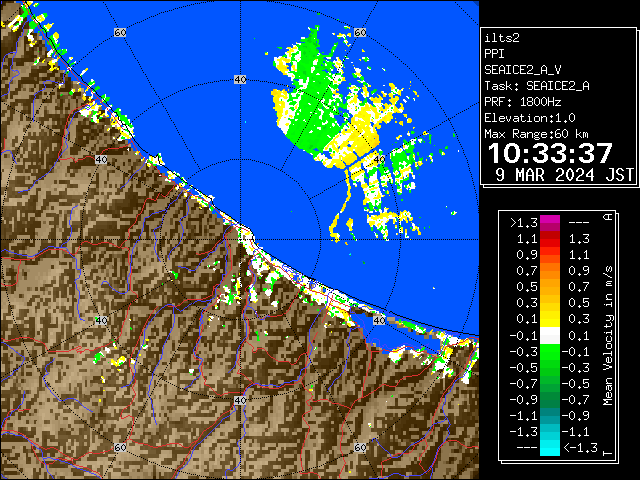The width and height of the screenshot is (640, 480).
Task: Click the '40' range label south of radar center
Action: pyautogui.click(x=240, y=400)
